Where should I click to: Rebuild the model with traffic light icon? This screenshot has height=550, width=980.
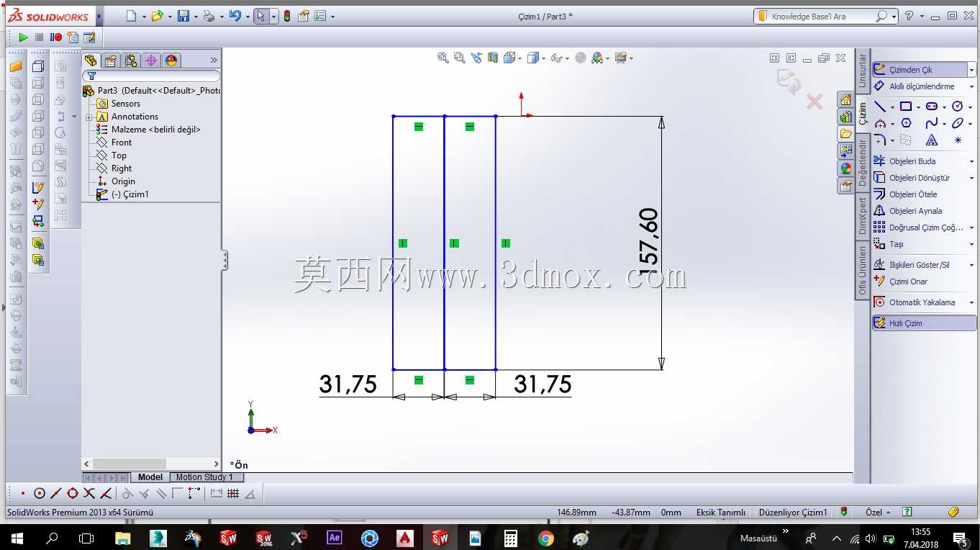coord(287,16)
